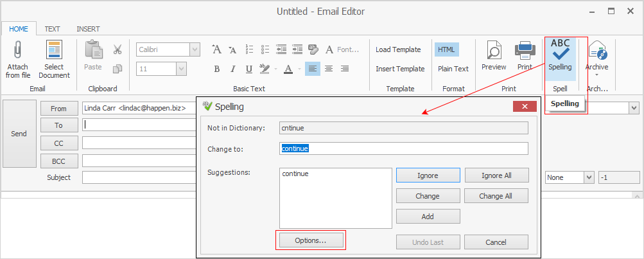The height and width of the screenshot is (259, 644).
Task: Click the Not in Dictionary field
Action: click(403, 128)
